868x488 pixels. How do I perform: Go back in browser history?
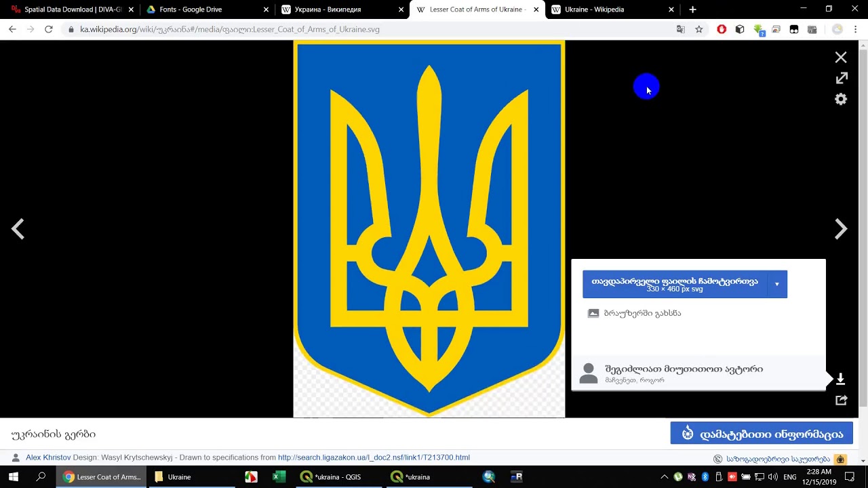point(12,29)
